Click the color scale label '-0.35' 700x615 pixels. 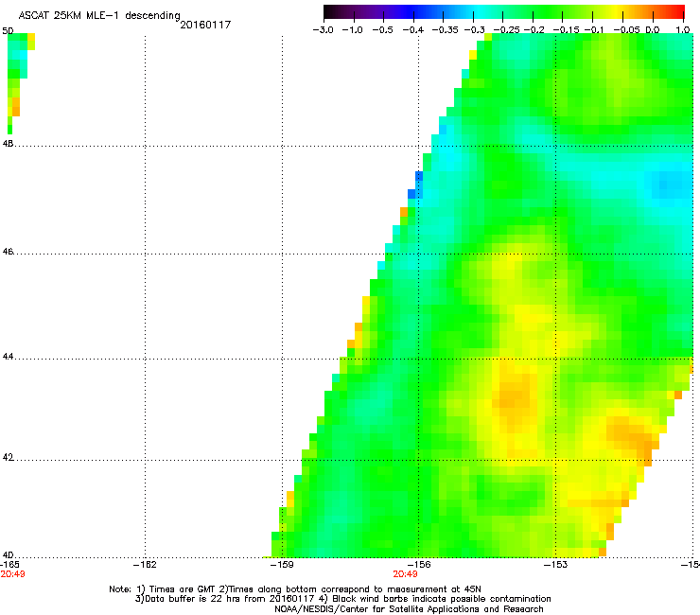click(446, 30)
